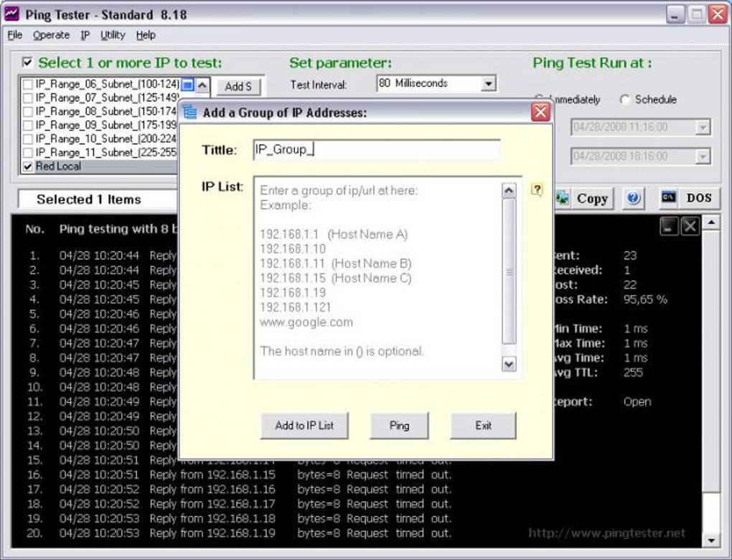732x560 pixels.
Task: Check the IP_Range_08_Subnet checkbox
Action: 28,111
